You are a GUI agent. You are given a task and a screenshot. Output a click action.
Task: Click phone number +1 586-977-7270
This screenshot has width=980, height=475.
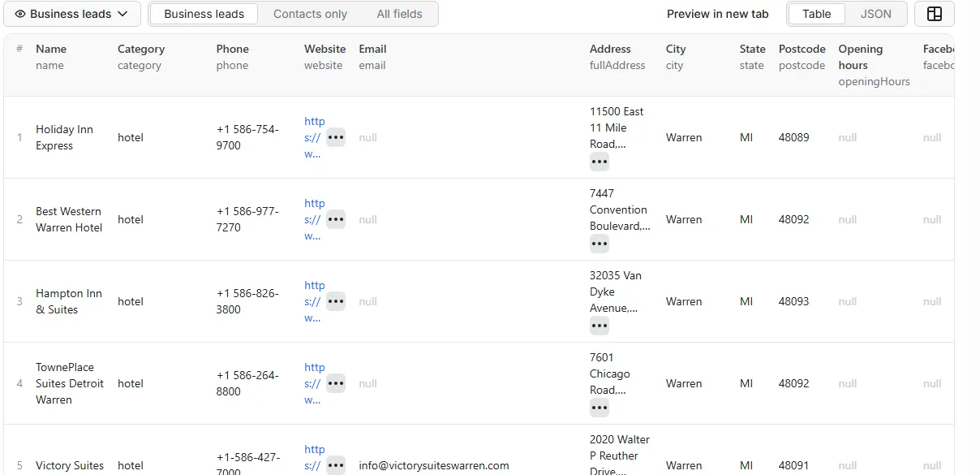coord(247,219)
